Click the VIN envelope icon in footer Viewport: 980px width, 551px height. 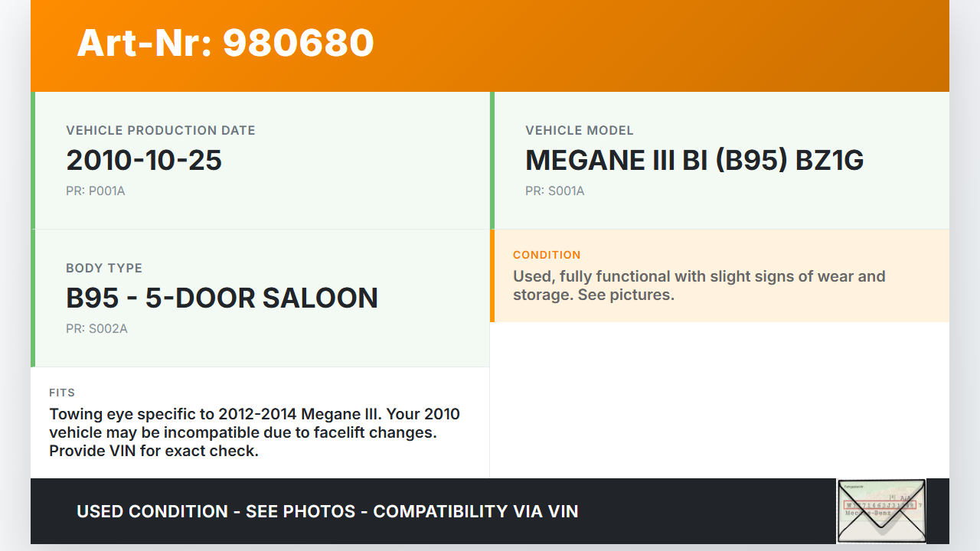(x=881, y=511)
